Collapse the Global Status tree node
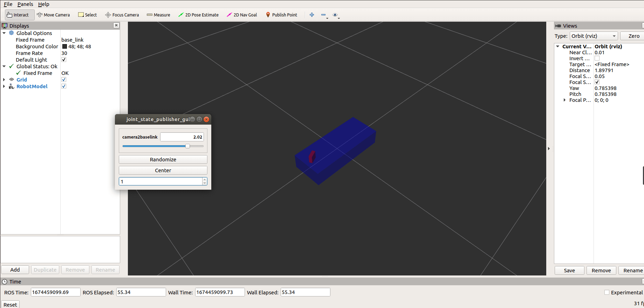 point(4,66)
